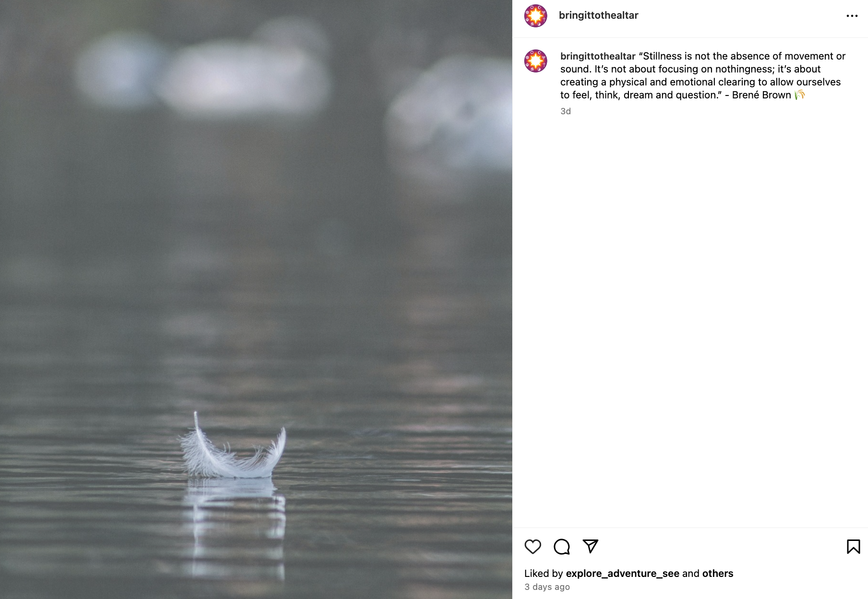868x599 pixels.
Task: Like the post with heart icon
Action: (532, 547)
